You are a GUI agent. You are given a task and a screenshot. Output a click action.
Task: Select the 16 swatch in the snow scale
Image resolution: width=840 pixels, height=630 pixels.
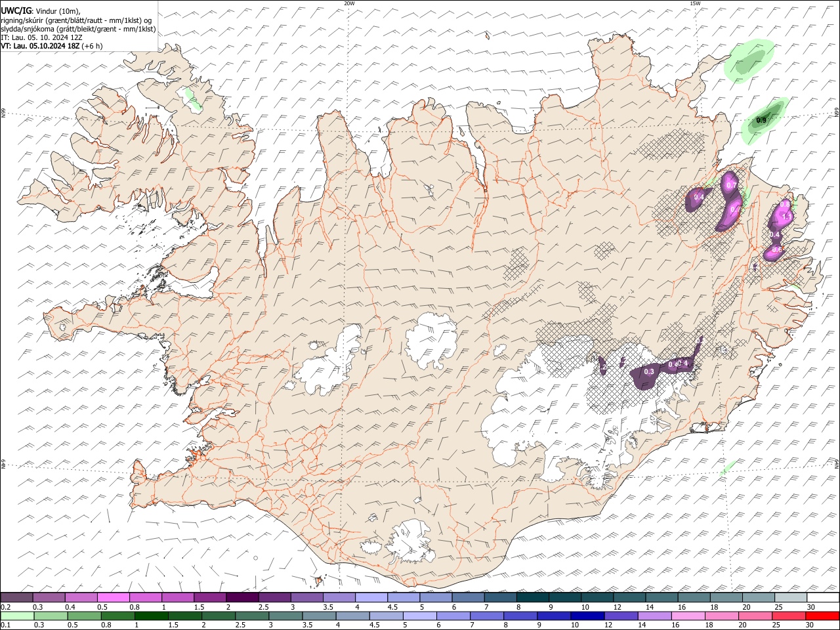[x=694, y=597]
